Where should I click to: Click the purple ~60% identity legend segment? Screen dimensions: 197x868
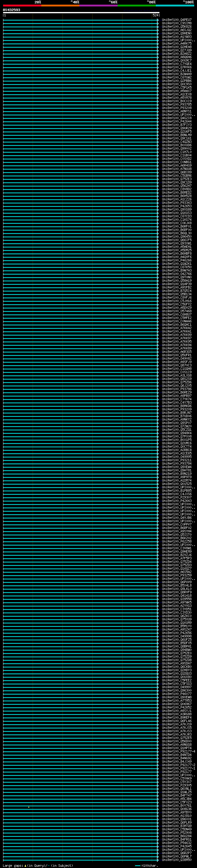(98, 6)
